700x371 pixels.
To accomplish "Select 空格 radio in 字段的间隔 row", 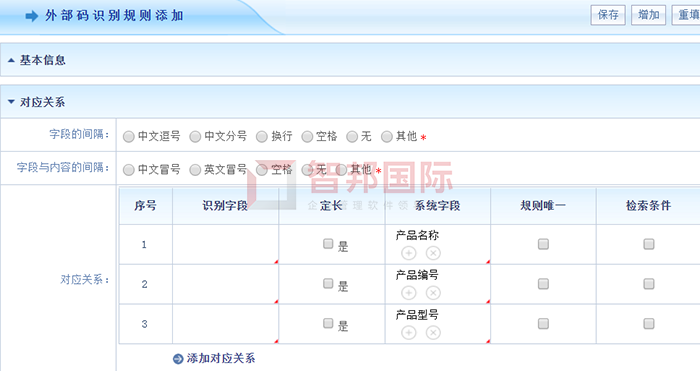I will click(307, 137).
